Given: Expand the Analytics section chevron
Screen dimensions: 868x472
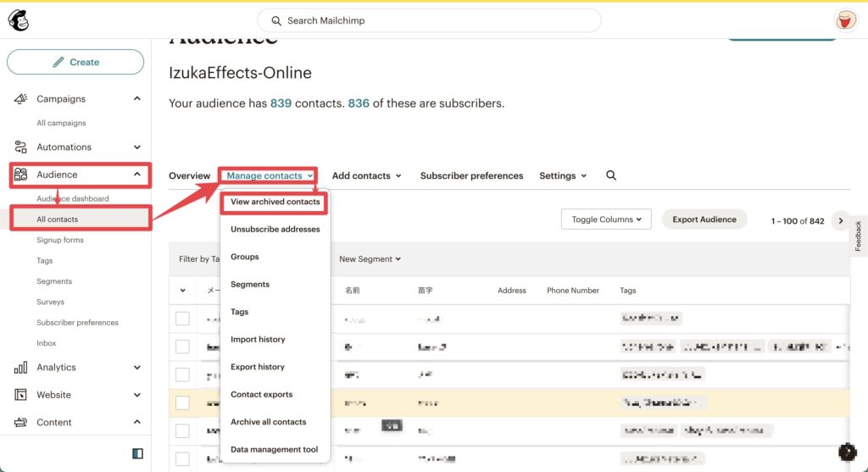Looking at the screenshot, I should tap(136, 368).
